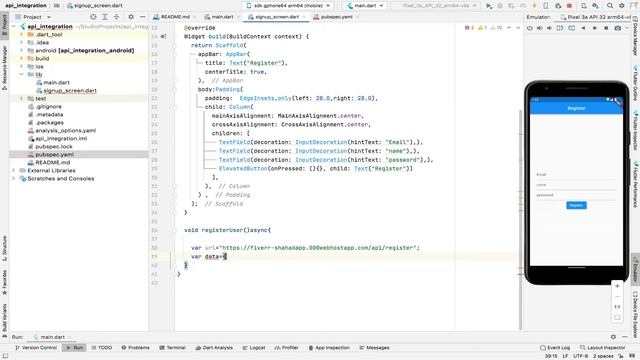Image resolution: width=640 pixels, height=360 pixels.
Task: Take emulator screenshot with camera icon
Action: (x=618, y=28)
